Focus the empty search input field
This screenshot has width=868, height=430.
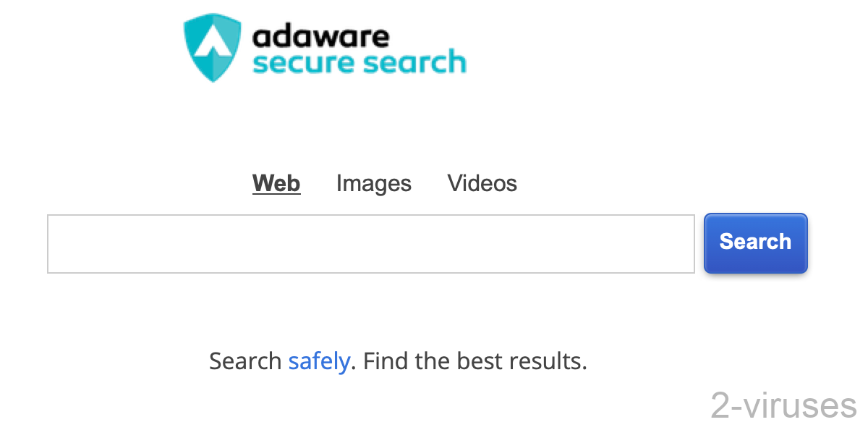pos(371,244)
